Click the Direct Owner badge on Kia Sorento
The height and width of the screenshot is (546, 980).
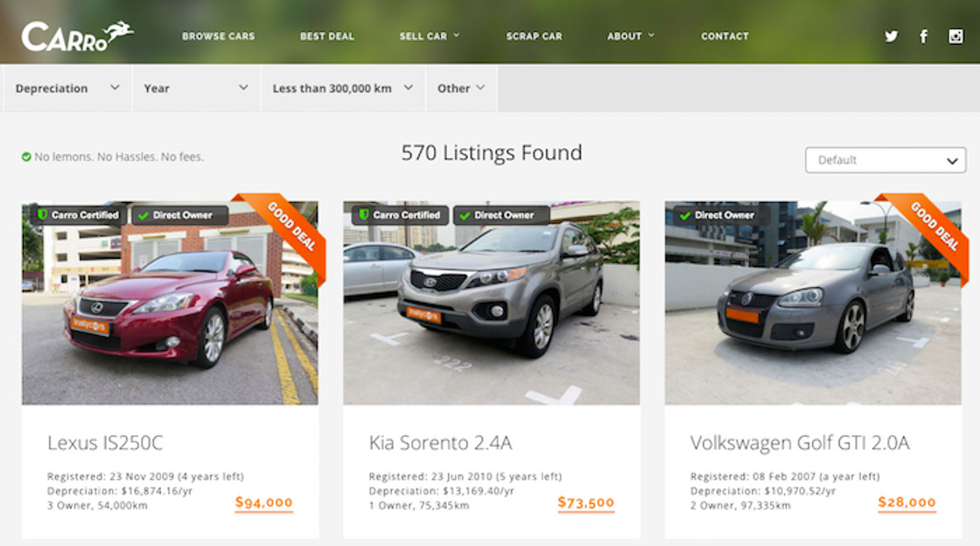[x=501, y=215]
